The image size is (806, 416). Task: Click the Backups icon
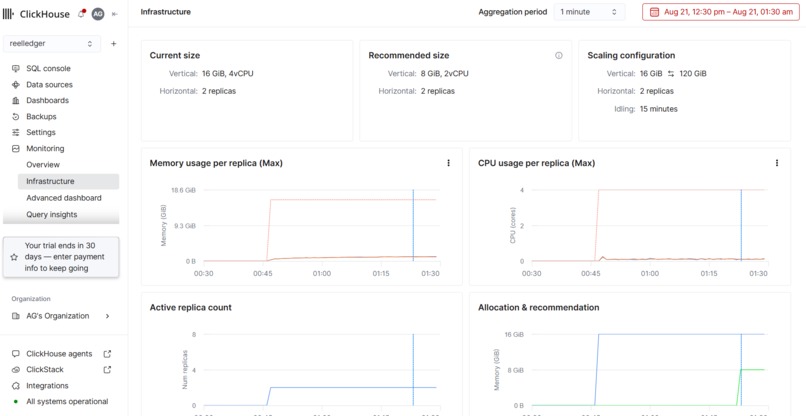coord(15,117)
